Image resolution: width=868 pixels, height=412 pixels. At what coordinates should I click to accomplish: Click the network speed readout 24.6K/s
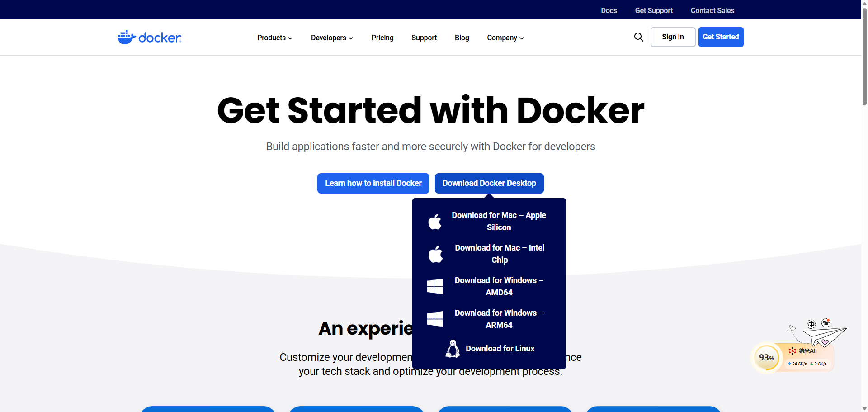pyautogui.click(x=797, y=364)
